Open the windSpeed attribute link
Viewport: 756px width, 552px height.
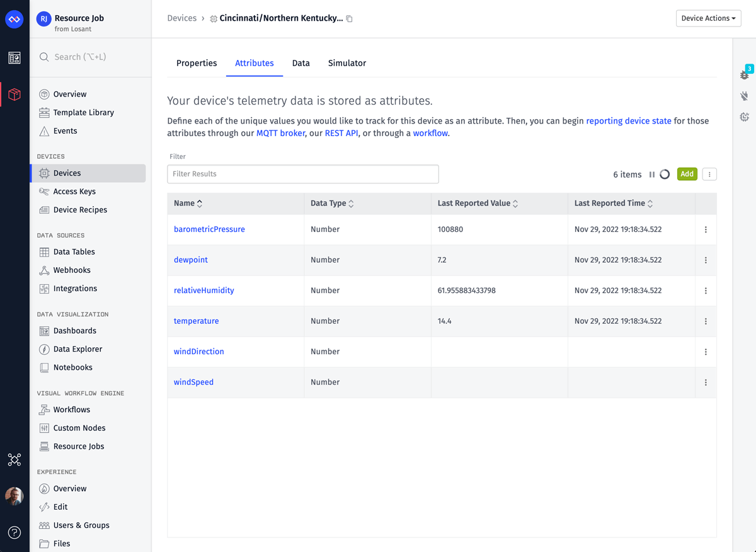point(193,382)
